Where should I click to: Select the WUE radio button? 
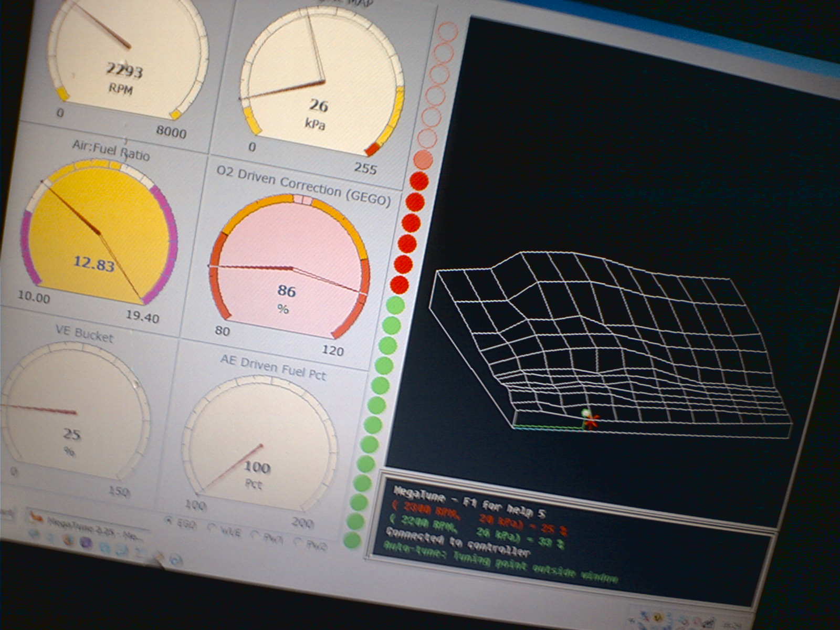coord(212,528)
